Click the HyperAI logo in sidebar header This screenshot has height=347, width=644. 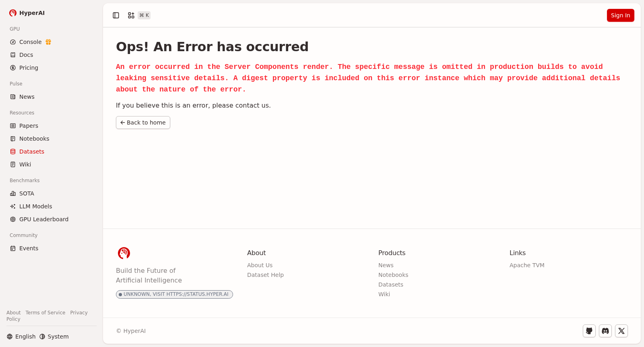(x=13, y=13)
